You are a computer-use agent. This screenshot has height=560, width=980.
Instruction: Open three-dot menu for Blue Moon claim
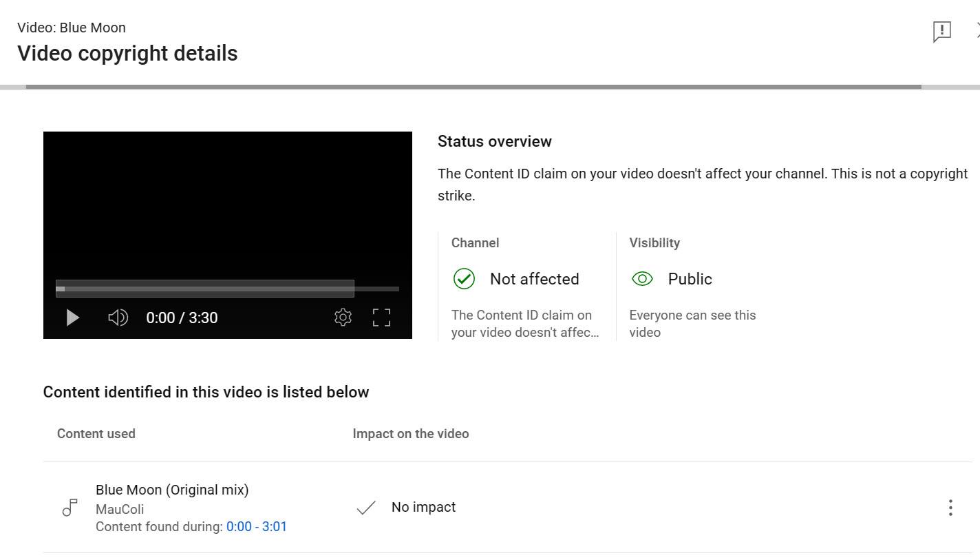tap(950, 508)
